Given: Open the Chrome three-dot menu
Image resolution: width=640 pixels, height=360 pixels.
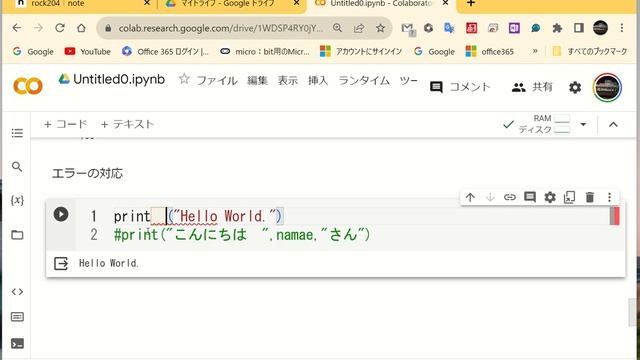Looking at the screenshot, I should (622, 28).
